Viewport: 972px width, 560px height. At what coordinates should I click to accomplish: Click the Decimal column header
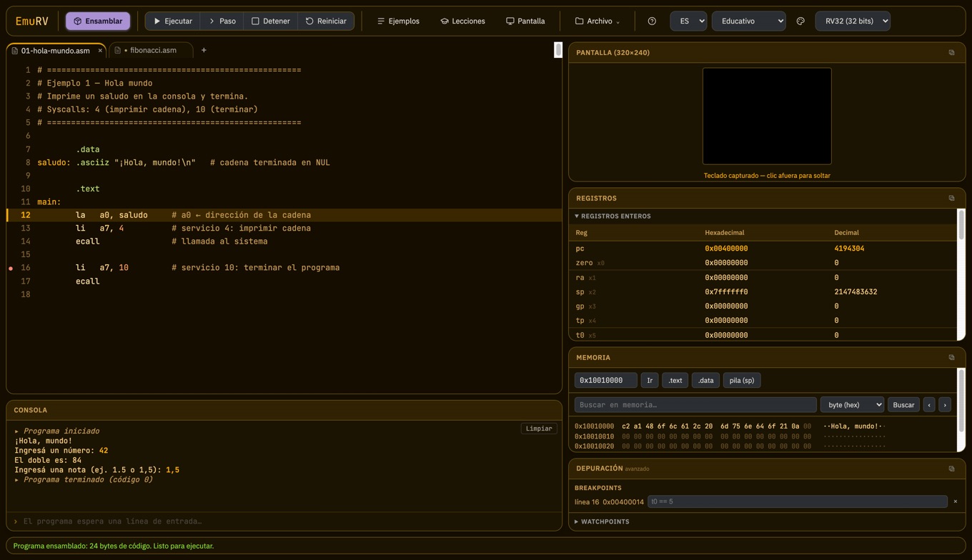[x=846, y=233]
